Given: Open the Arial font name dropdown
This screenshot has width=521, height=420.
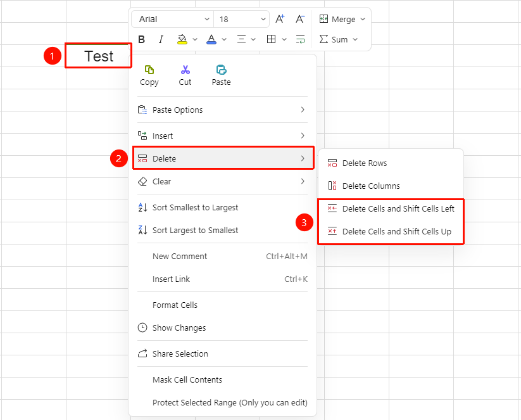Looking at the screenshot, I should (173, 19).
